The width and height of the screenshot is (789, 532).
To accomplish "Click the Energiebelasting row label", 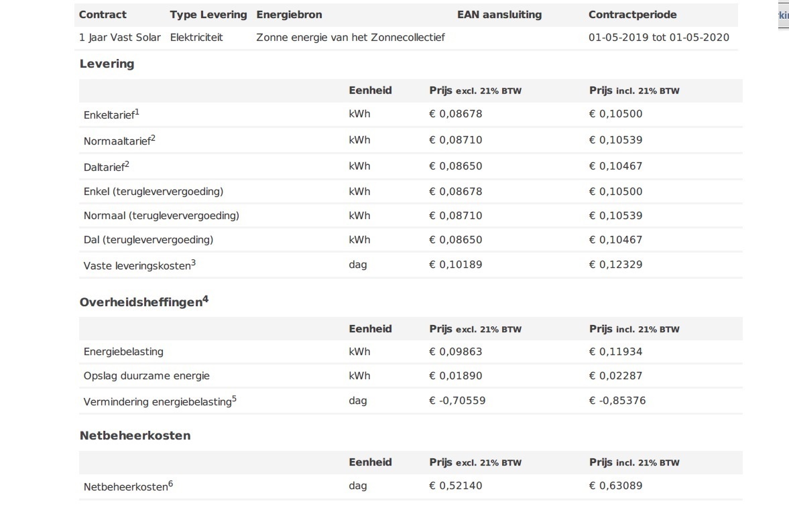I will pyautogui.click(x=123, y=352).
